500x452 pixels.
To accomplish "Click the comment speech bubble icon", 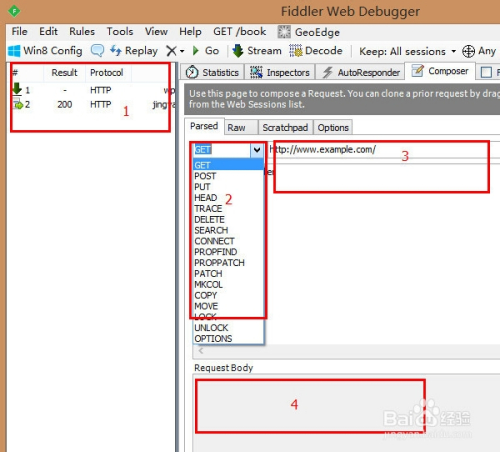I will click(97, 51).
